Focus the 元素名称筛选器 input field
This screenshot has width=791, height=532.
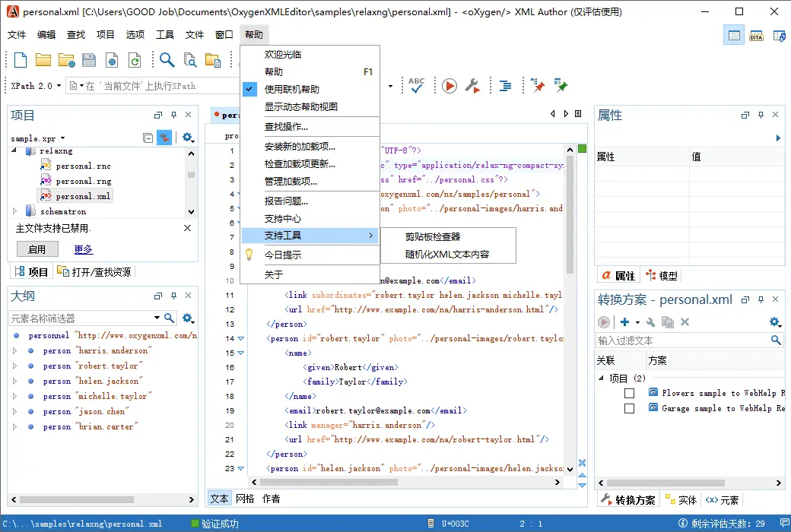point(81,318)
